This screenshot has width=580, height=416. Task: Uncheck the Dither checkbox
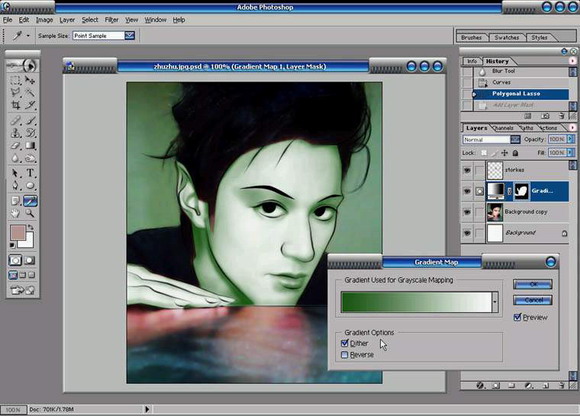[x=344, y=343]
